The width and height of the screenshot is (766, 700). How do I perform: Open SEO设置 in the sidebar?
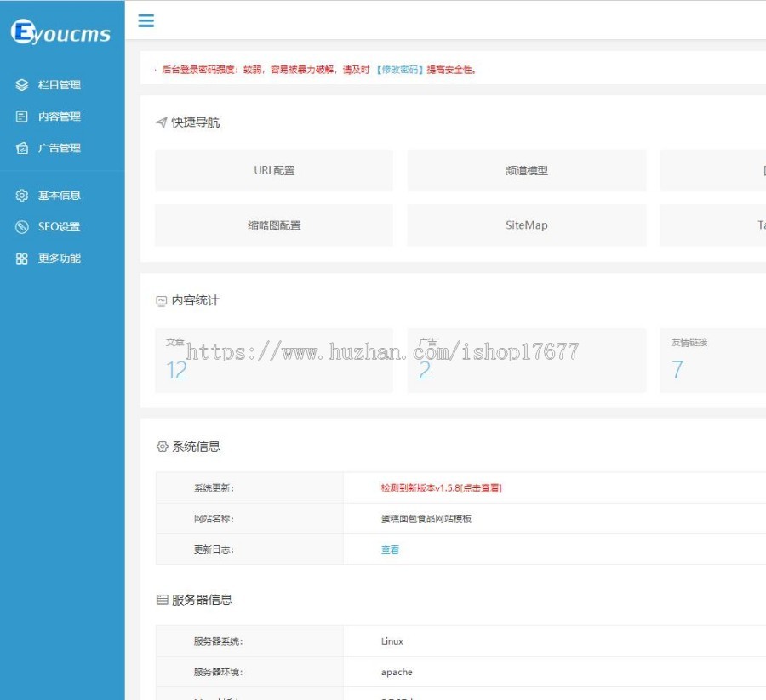pos(59,227)
